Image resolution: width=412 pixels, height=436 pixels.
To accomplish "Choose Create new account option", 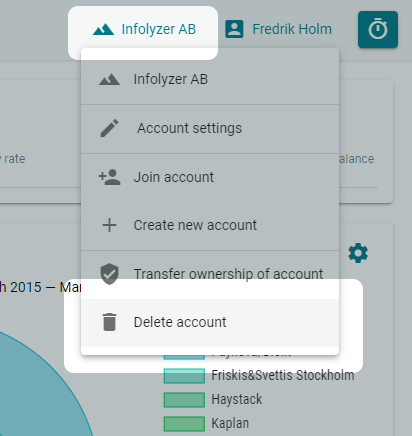I will coord(210,226).
